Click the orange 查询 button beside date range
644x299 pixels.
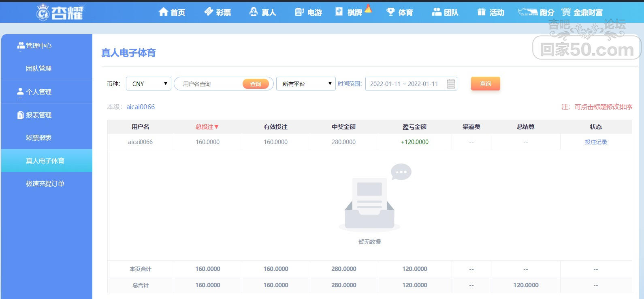click(486, 84)
